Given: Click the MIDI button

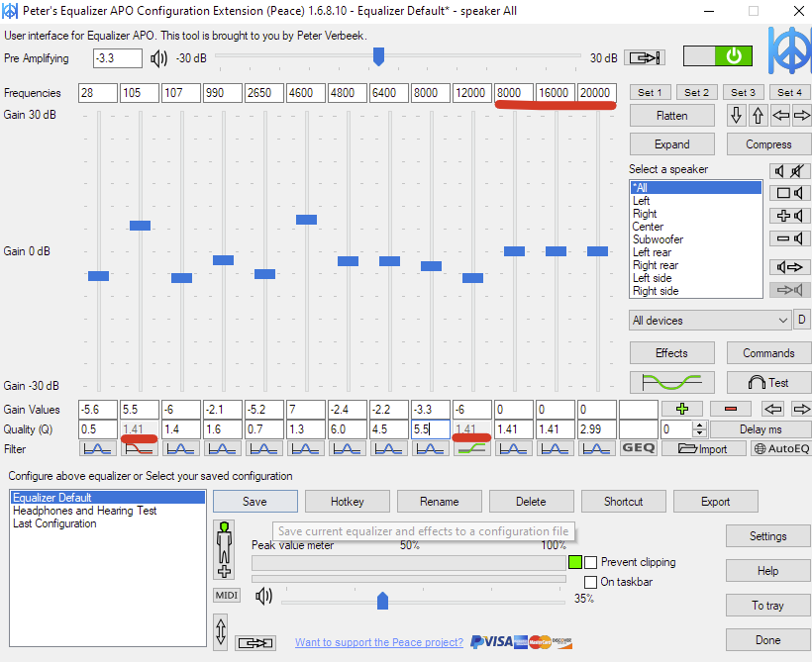Looking at the screenshot, I should pos(227,596).
